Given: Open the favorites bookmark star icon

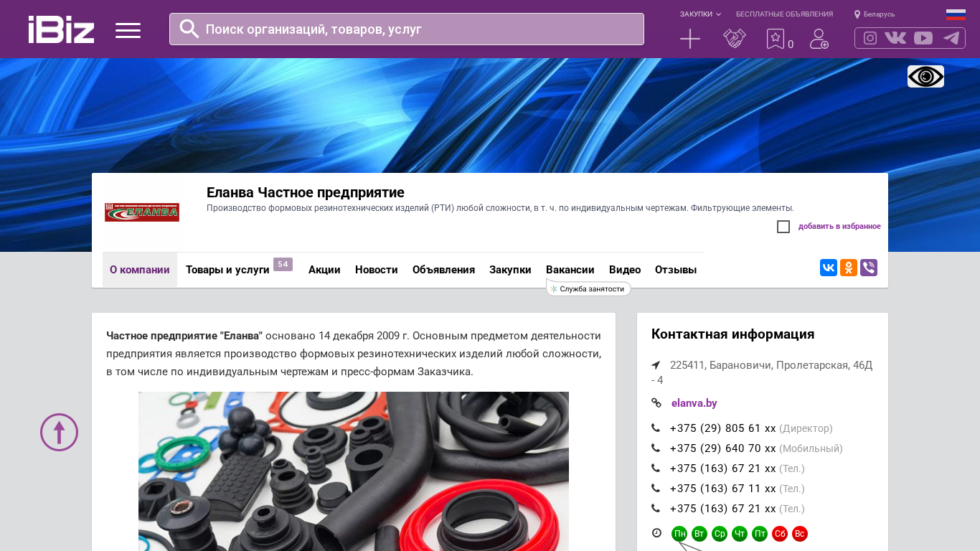Looking at the screenshot, I should pyautogui.click(x=776, y=39).
